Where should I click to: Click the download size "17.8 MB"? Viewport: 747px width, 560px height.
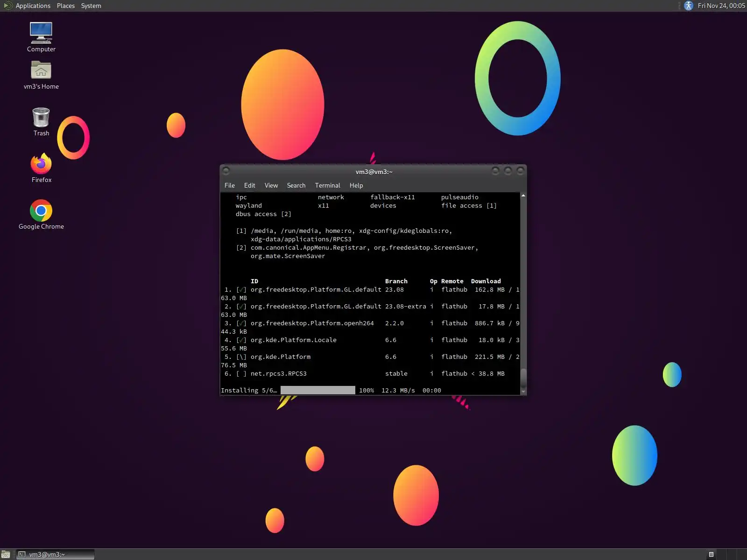pyautogui.click(x=492, y=306)
